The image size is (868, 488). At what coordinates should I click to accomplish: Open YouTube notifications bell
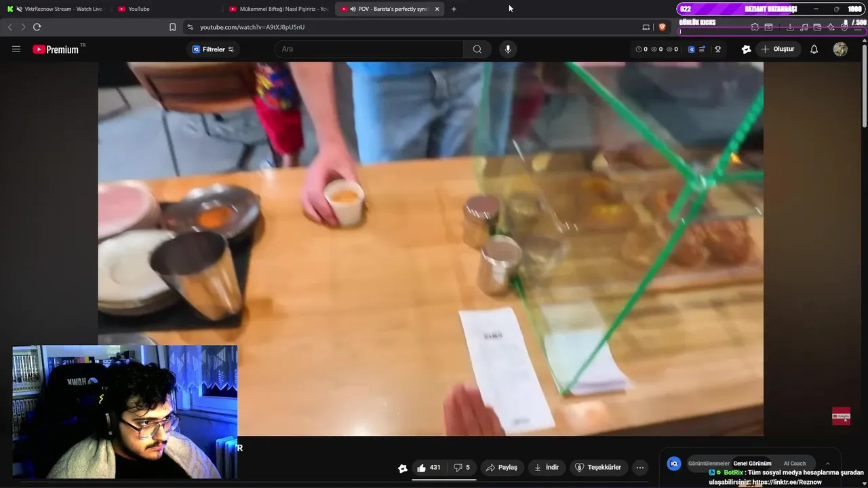814,49
